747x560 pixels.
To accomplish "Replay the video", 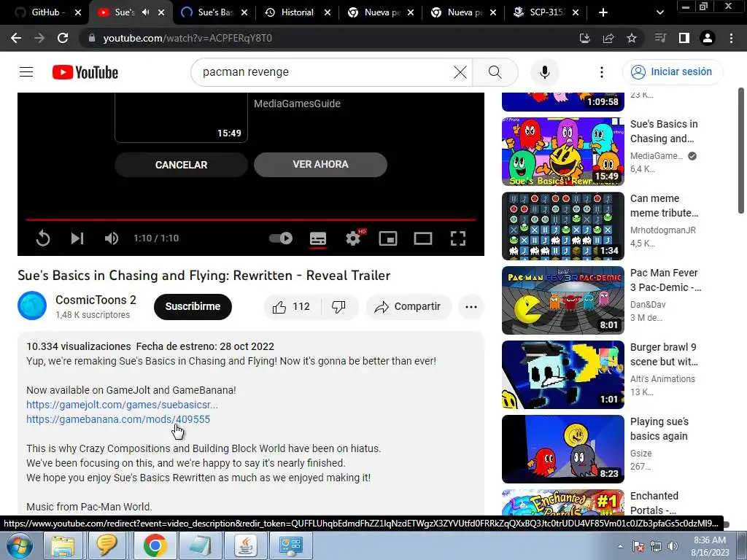I will (43, 238).
